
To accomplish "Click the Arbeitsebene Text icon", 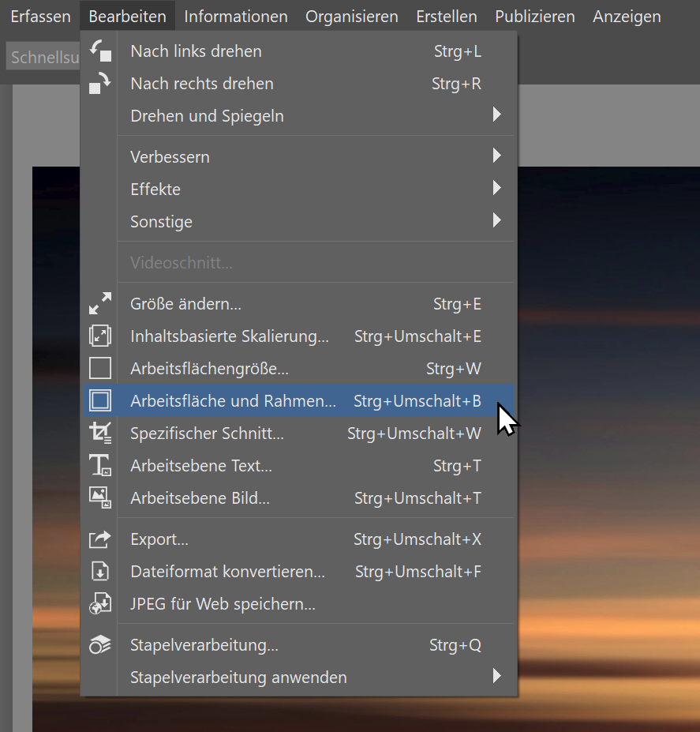I will click(100, 465).
